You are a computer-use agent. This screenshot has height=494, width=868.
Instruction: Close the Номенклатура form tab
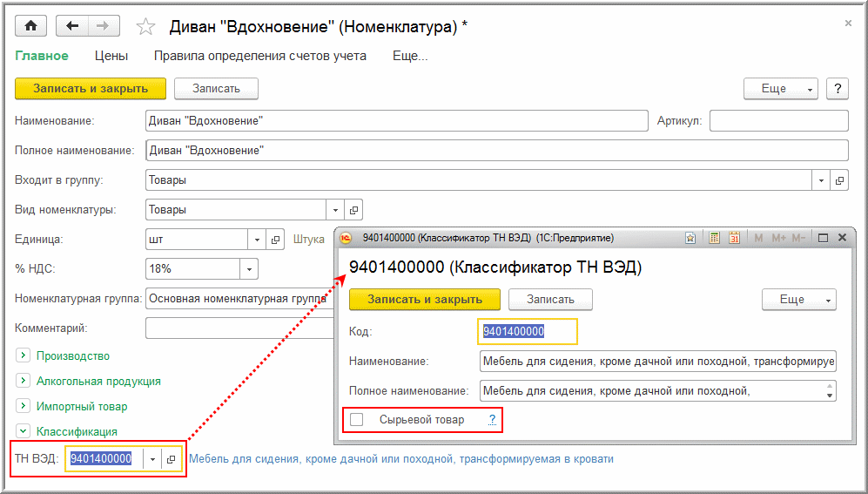[848, 24]
